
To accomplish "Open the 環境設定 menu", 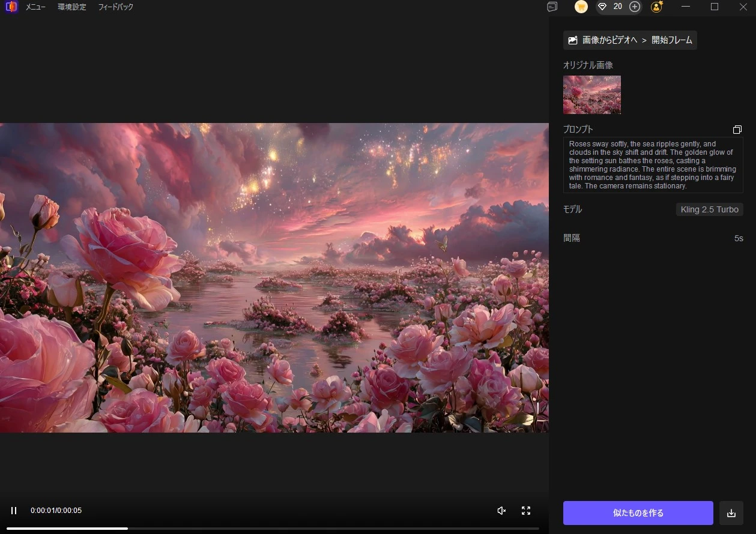I will [72, 7].
